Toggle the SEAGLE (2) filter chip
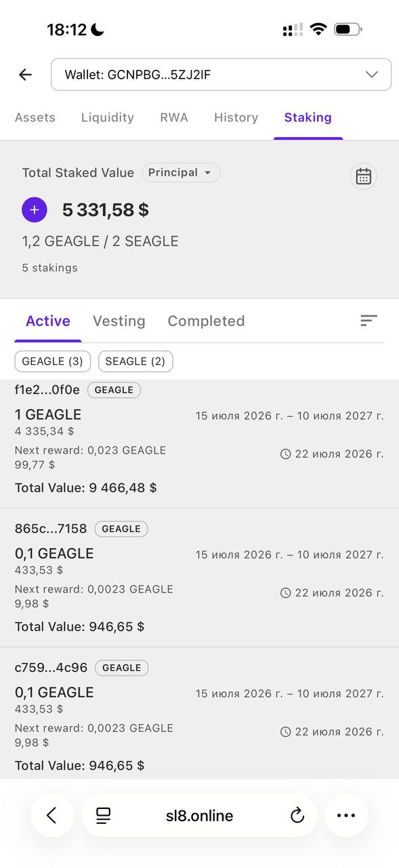The width and height of the screenshot is (399, 868). tap(135, 361)
